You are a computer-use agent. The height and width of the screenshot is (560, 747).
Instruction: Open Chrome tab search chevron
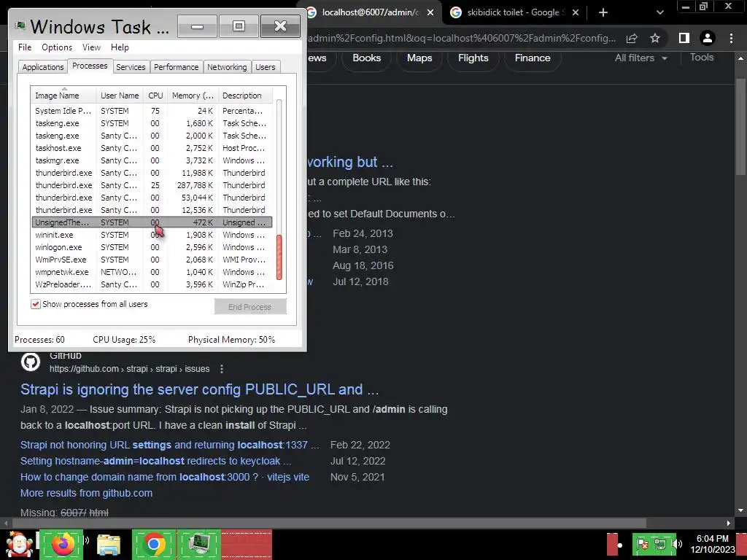659,12
